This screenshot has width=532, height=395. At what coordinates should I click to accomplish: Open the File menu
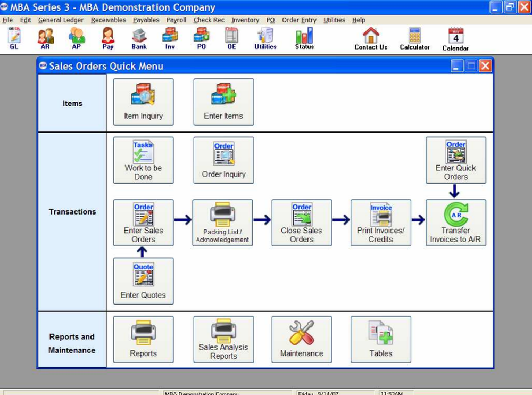click(x=7, y=20)
